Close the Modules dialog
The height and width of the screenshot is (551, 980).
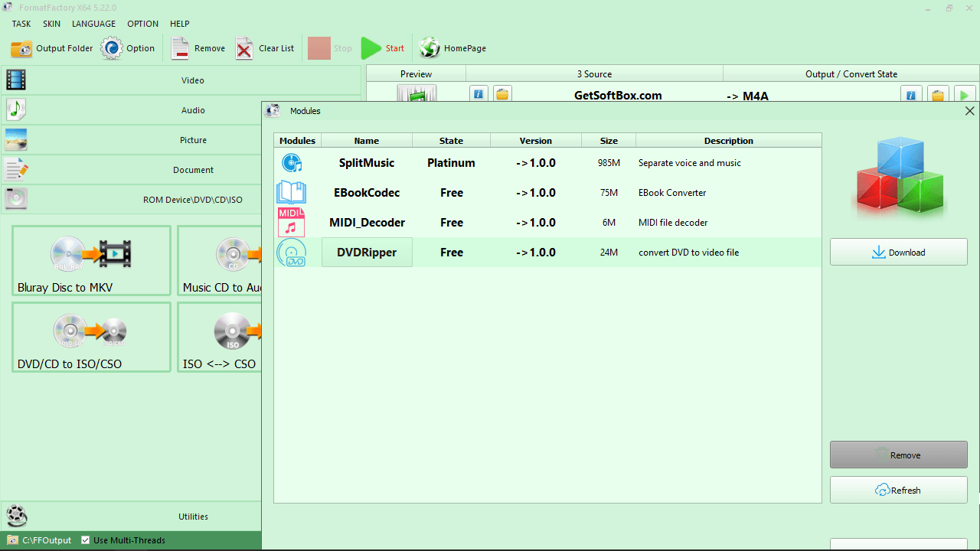click(x=970, y=111)
